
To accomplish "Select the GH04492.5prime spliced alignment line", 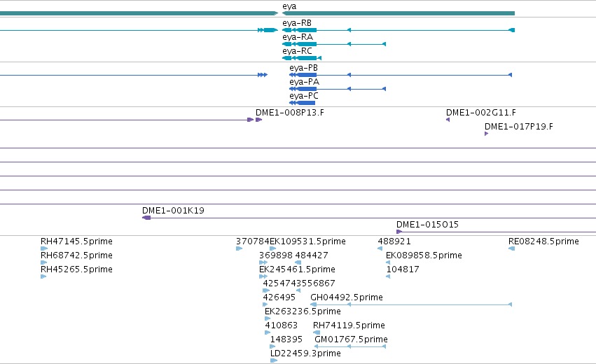I will (x=411, y=304).
